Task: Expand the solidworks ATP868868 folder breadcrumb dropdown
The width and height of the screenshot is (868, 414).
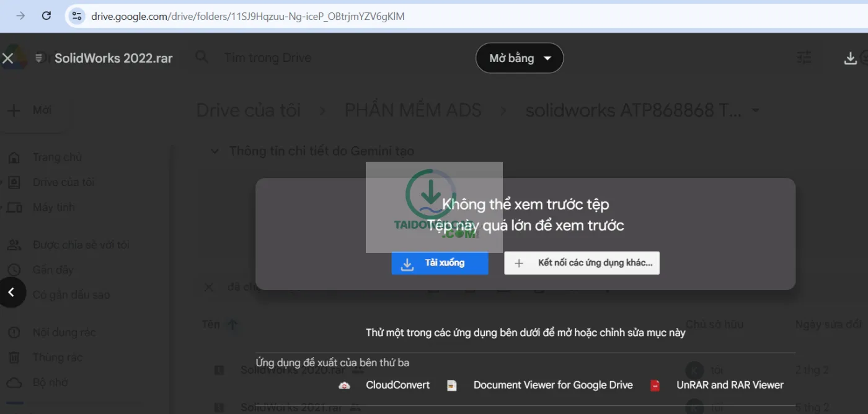Action: 755,111
